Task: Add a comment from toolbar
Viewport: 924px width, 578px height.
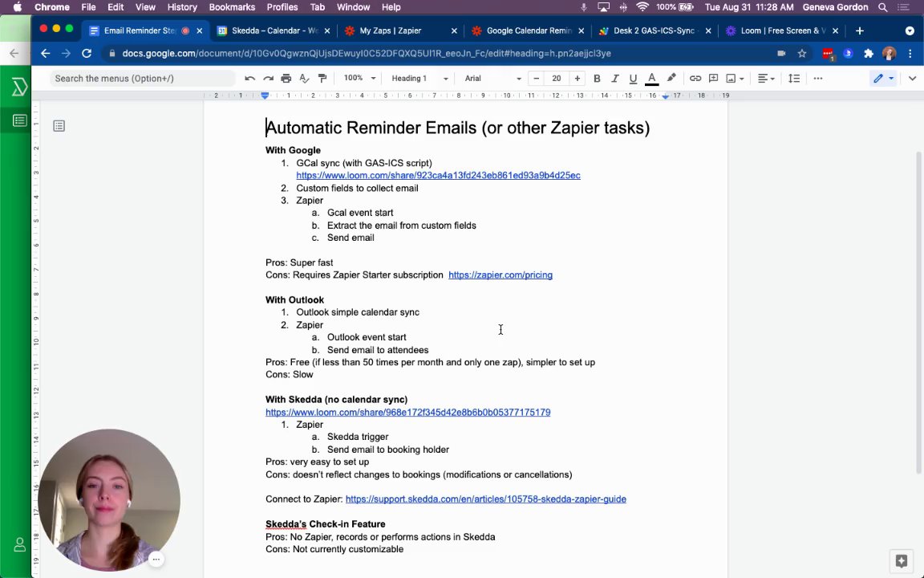Action: click(713, 79)
